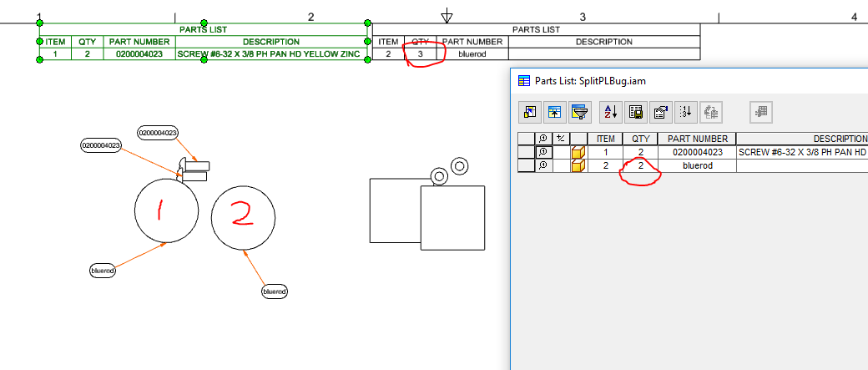Click green DESCRIPTION header in drawing table
The height and width of the screenshot is (370, 868).
(x=271, y=42)
